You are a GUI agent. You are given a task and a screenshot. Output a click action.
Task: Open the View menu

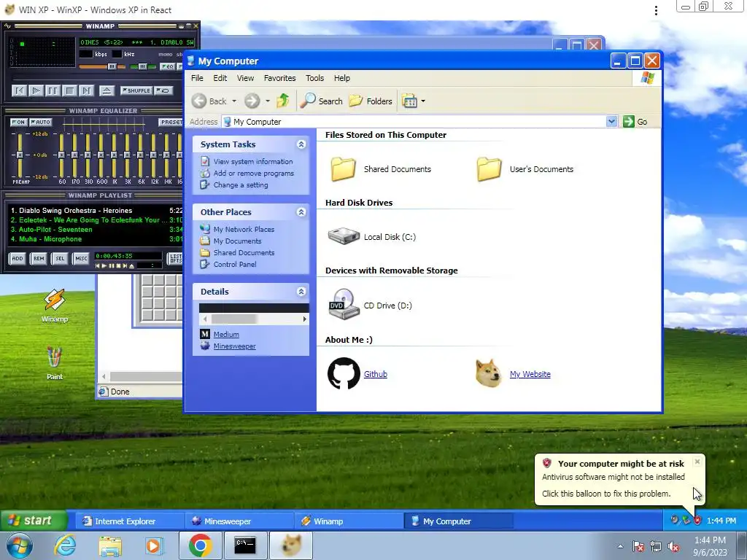[245, 78]
